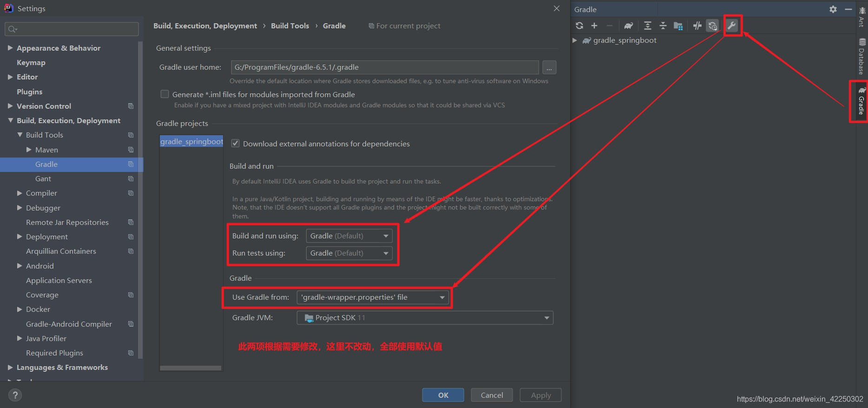
Task: Click the Apply button
Action: point(541,395)
